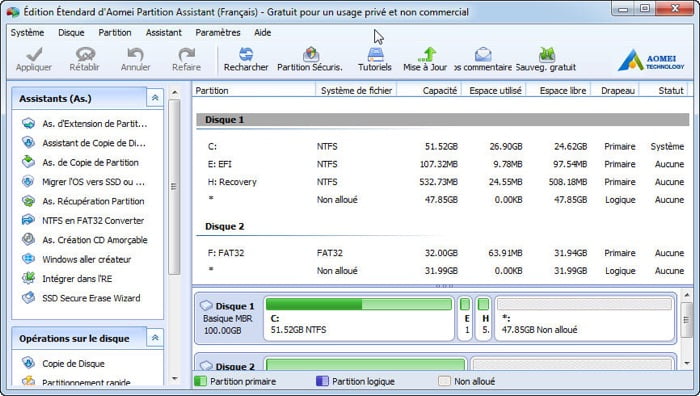Image resolution: width=700 pixels, height=396 pixels.
Task: Launch Migrer l'OS vers SSD wizard link
Action: coord(93,182)
